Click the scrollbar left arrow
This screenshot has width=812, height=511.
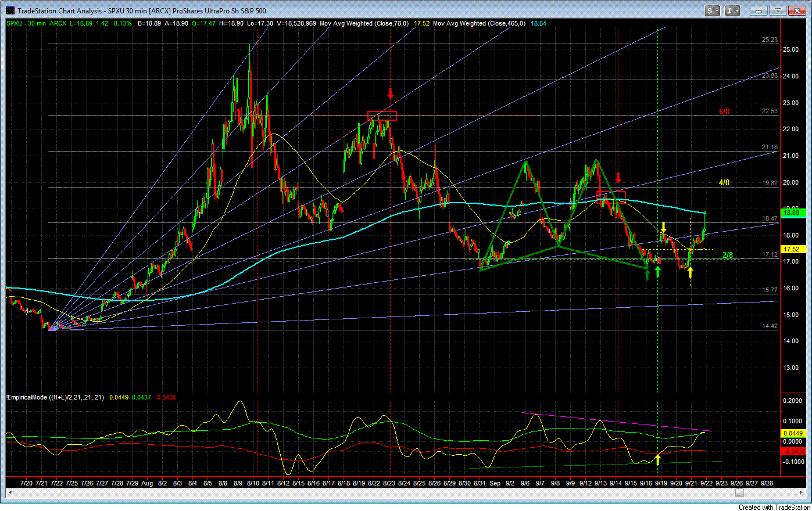pos(9,493)
